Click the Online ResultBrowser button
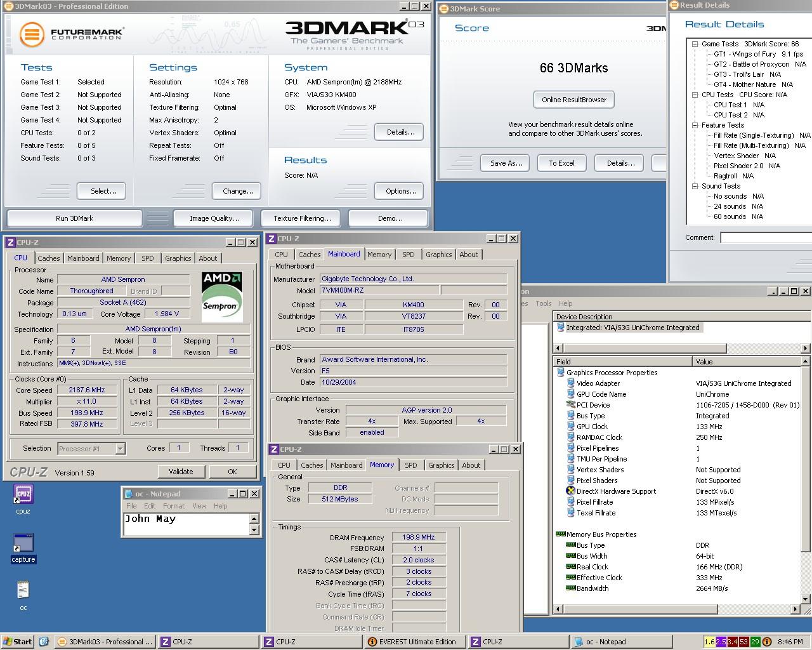Image resolution: width=812 pixels, height=650 pixels. tap(573, 100)
